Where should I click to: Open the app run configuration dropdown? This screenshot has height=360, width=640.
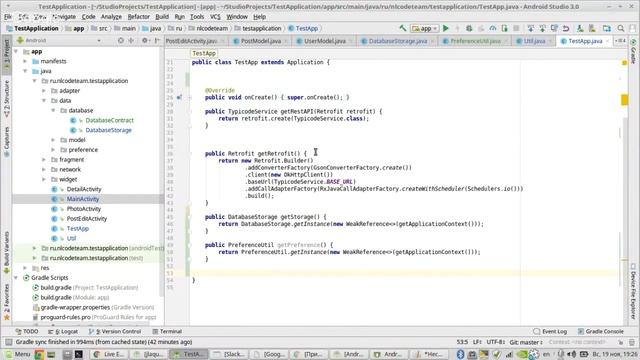click(x=425, y=28)
